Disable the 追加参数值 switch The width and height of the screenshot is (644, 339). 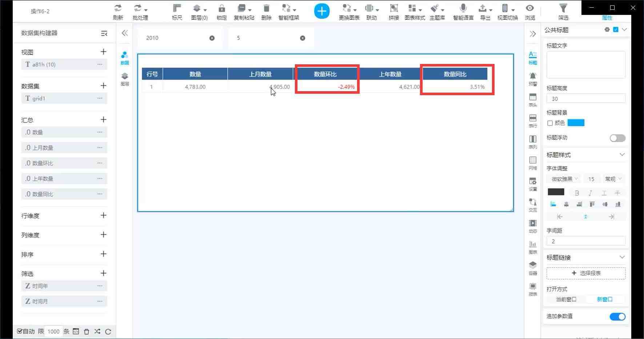coord(617,317)
